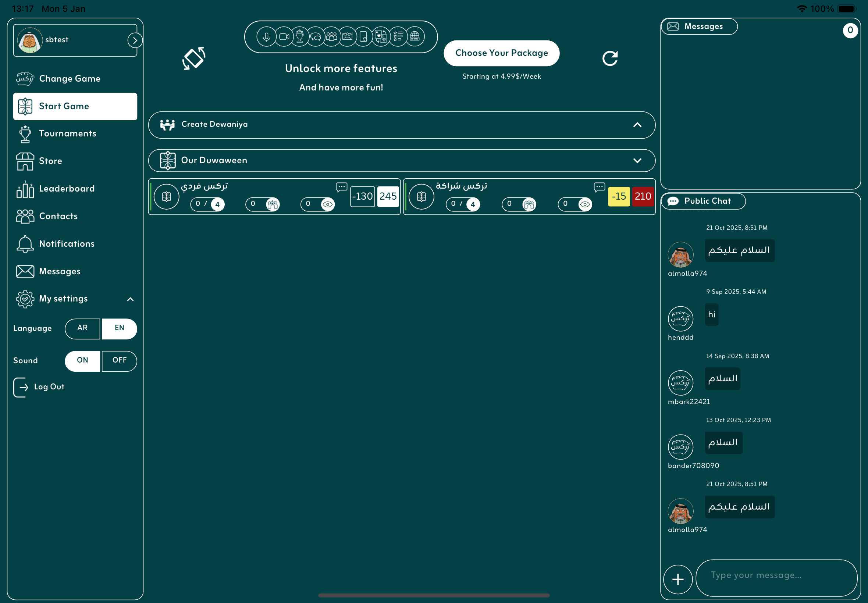Tap the video camera feature icon
The image size is (868, 603).
284,37
